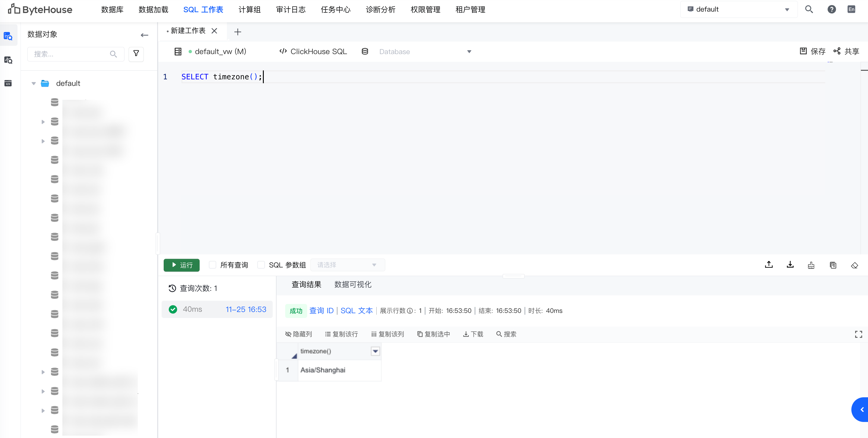Open the 诊断分析 menu
The image size is (868, 438).
[381, 10]
